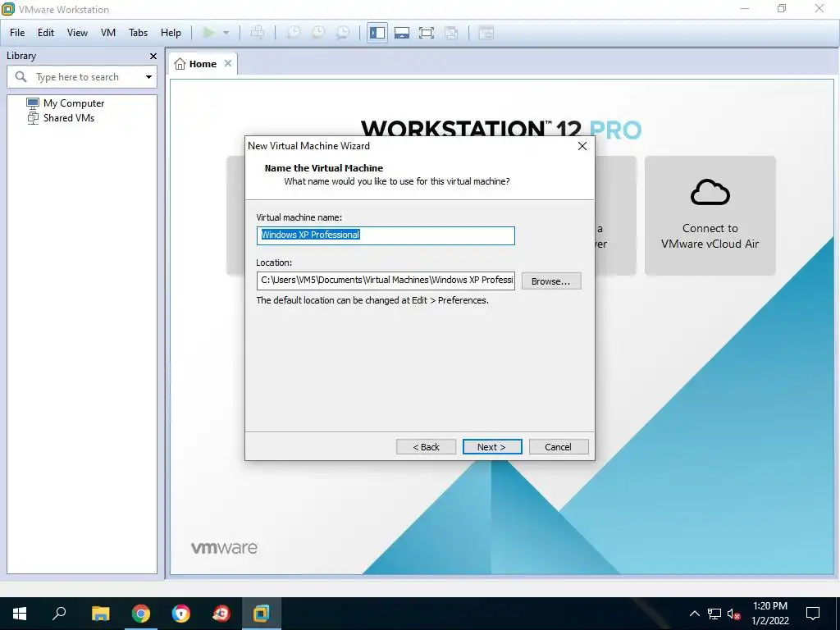840x630 pixels.
Task: Click the revert to snapshot icon
Action: tap(318, 33)
